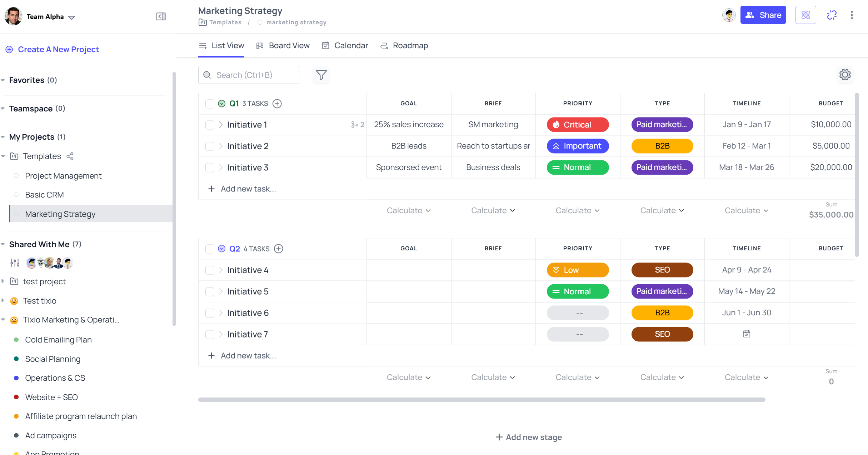This screenshot has height=455, width=868.
Task: Add a task to Q1 plus icon
Action: [x=277, y=104]
